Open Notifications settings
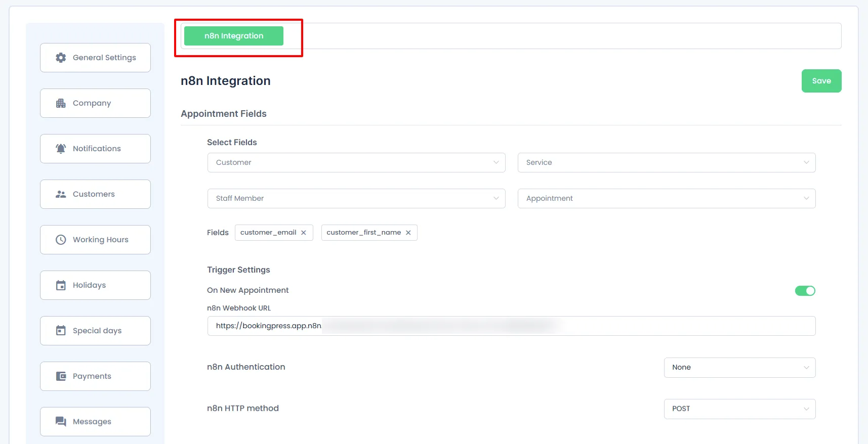The image size is (868, 444). 95,149
